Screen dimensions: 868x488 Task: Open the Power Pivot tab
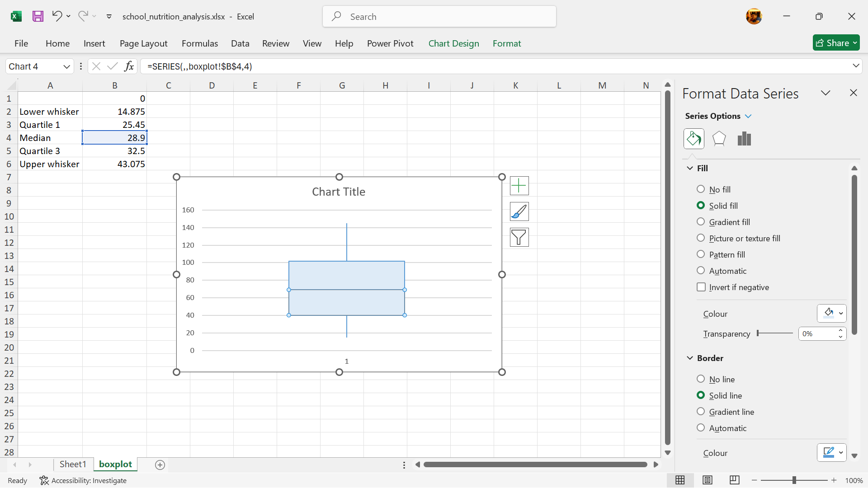tap(390, 43)
